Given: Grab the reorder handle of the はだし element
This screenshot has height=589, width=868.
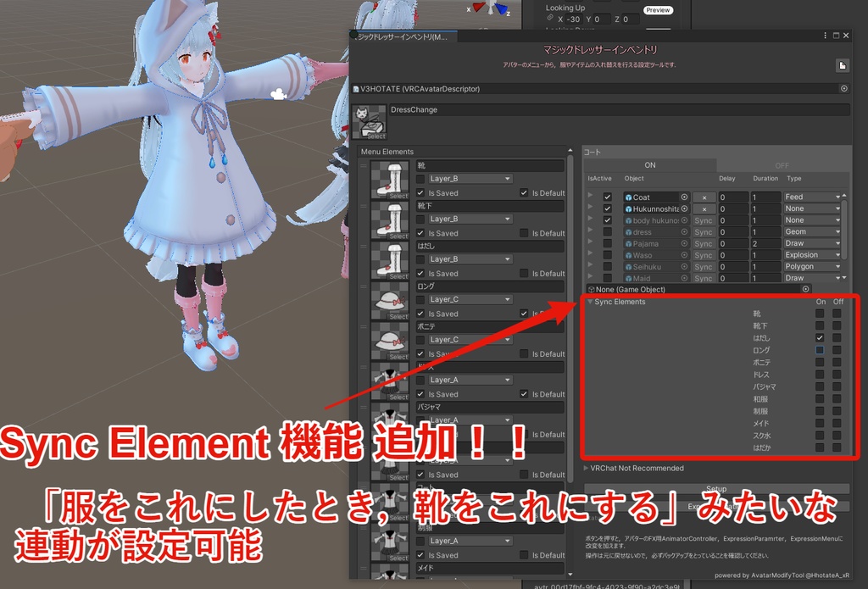Looking at the screenshot, I should click(364, 247).
